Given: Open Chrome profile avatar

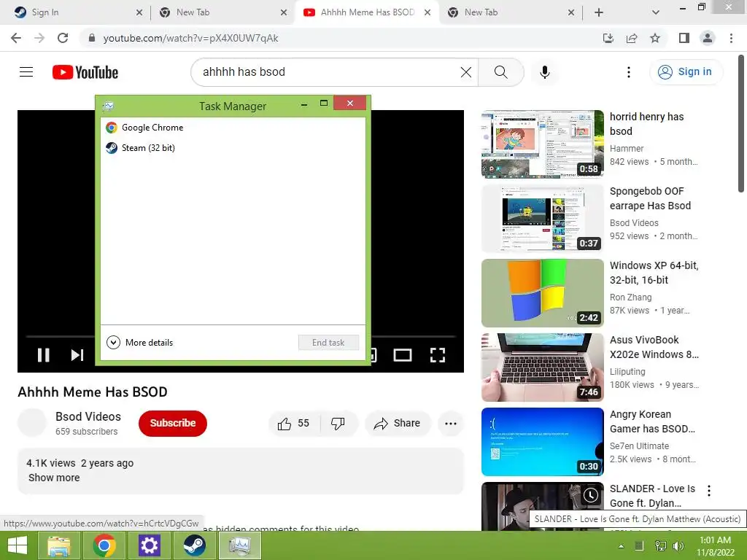Looking at the screenshot, I should tap(708, 38).
